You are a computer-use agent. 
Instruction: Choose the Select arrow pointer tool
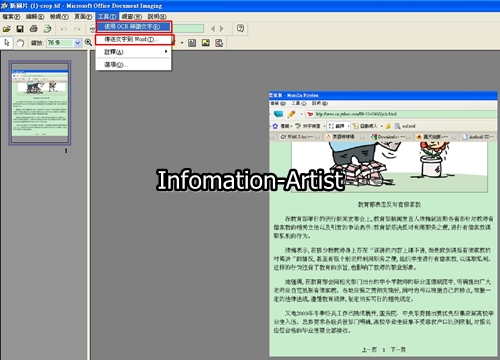(6, 43)
